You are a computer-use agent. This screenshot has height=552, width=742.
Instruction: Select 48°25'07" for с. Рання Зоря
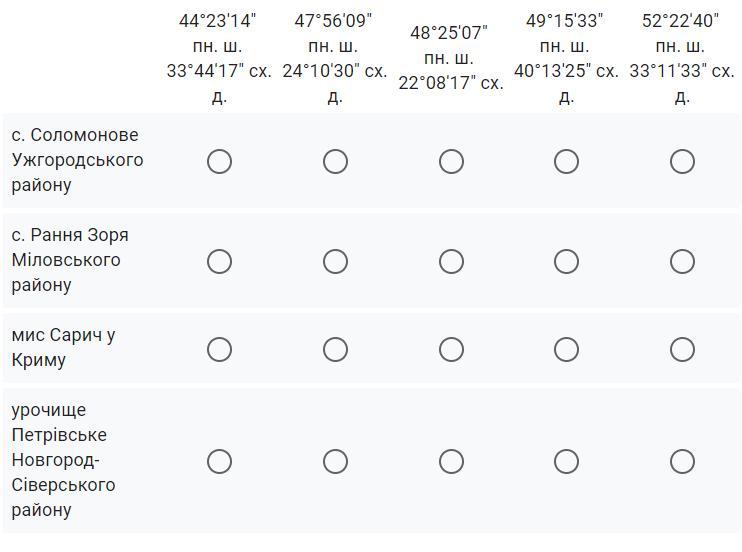tap(451, 261)
